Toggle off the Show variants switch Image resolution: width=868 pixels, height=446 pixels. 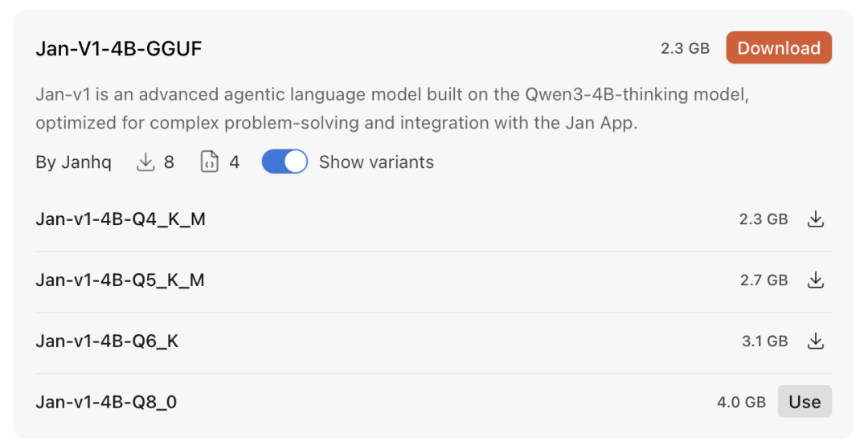285,162
